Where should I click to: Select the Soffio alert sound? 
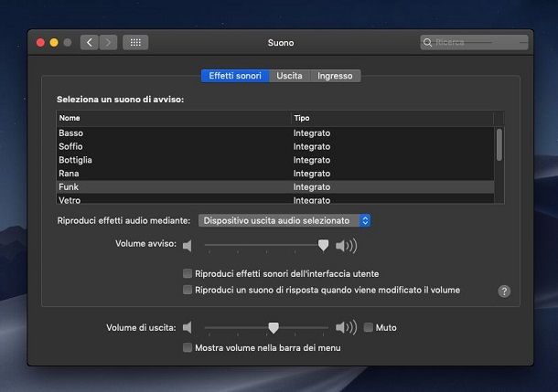point(275,147)
